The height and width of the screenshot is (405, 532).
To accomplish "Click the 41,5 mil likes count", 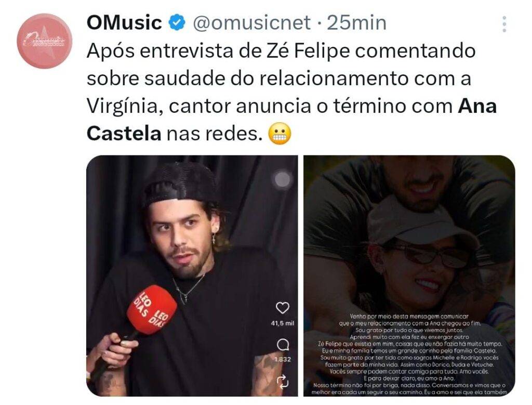I will click(x=282, y=323).
